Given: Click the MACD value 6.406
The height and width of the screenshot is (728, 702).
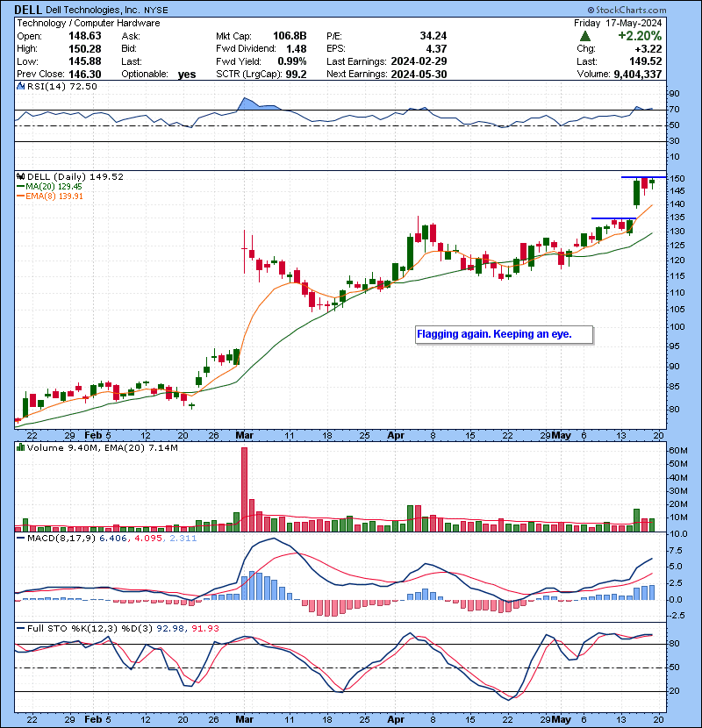Looking at the screenshot, I should 113,539.
